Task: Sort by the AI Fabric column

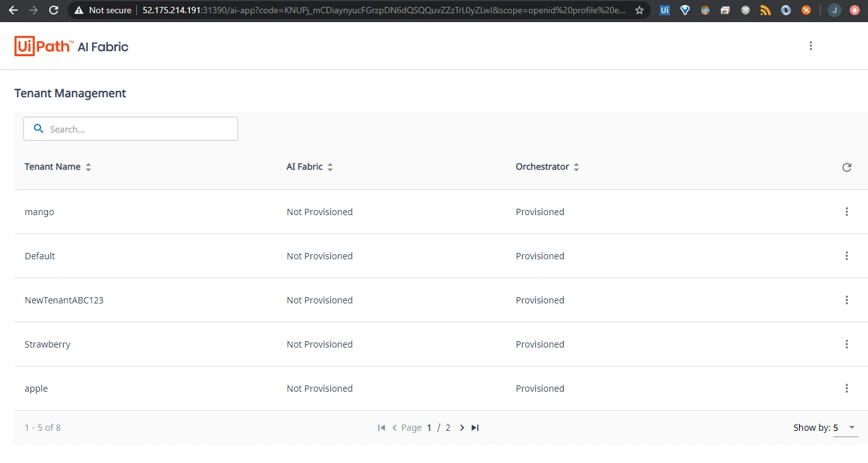Action: 310,167
